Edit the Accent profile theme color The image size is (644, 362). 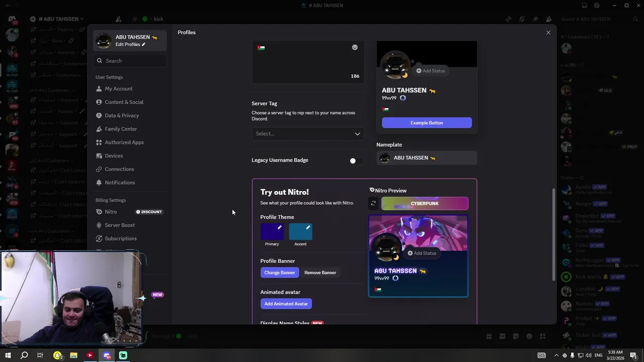301,232
